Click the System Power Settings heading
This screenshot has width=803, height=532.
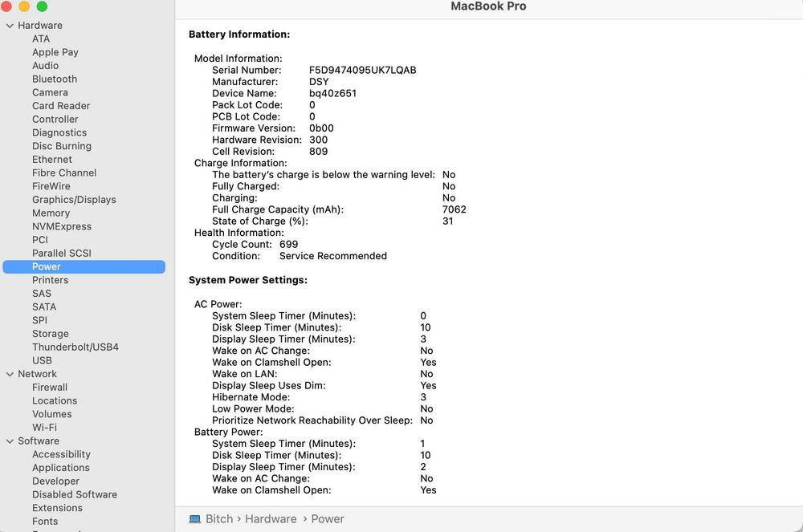click(x=248, y=280)
